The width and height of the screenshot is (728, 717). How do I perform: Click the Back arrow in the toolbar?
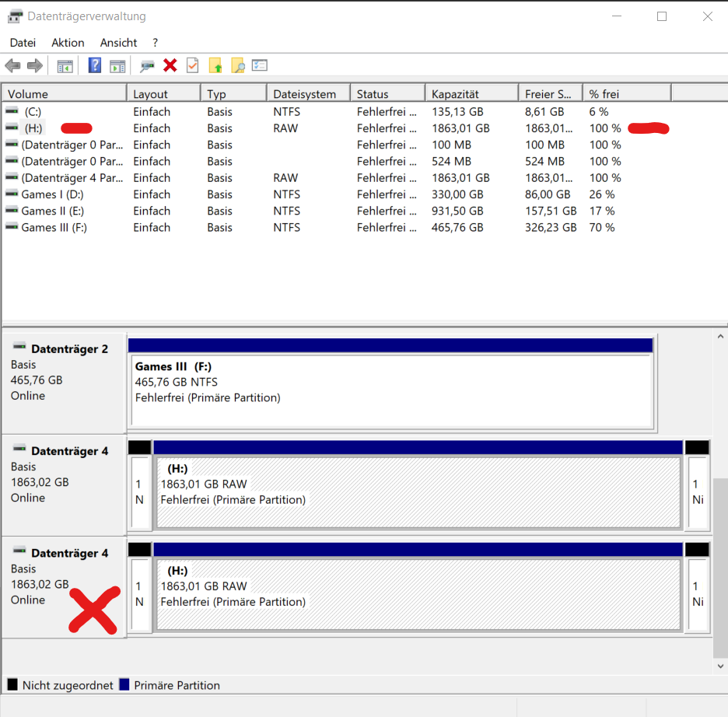tap(13, 66)
